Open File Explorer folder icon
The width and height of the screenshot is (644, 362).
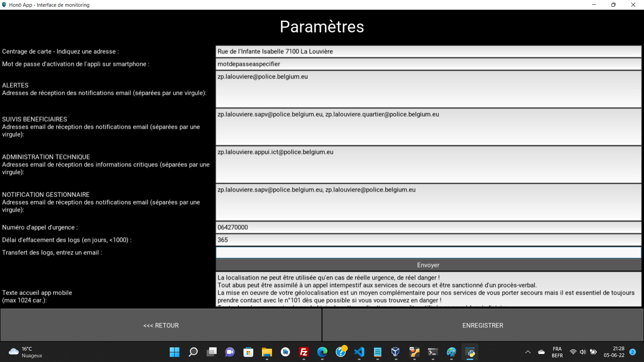[x=267, y=352]
